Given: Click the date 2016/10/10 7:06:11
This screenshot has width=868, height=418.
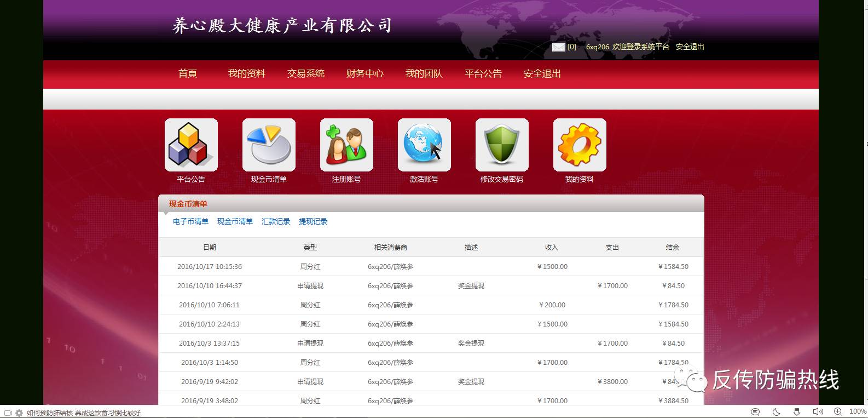Looking at the screenshot, I should click(x=210, y=305).
